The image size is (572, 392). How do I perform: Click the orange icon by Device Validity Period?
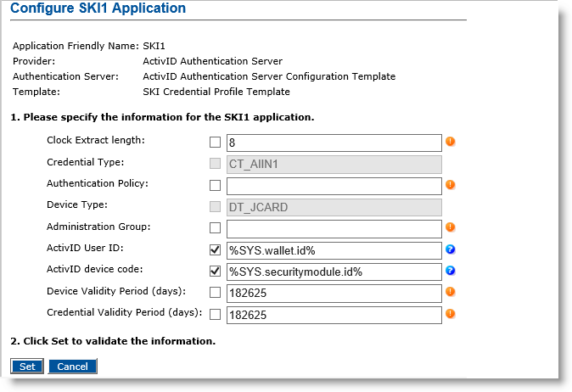[451, 293]
